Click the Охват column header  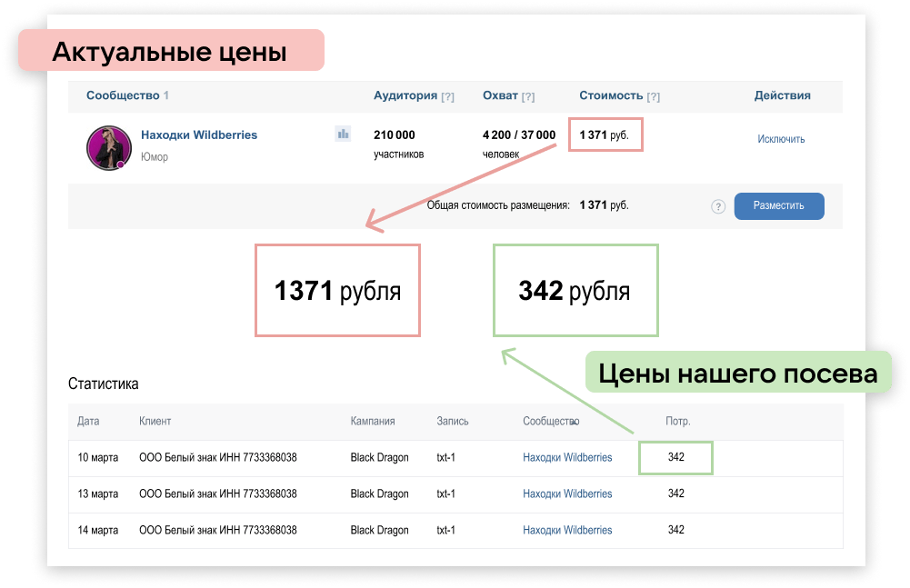[500, 95]
